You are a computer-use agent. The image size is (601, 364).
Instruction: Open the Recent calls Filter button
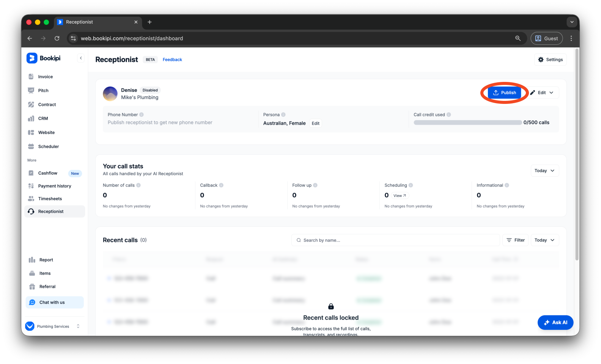(x=516, y=240)
